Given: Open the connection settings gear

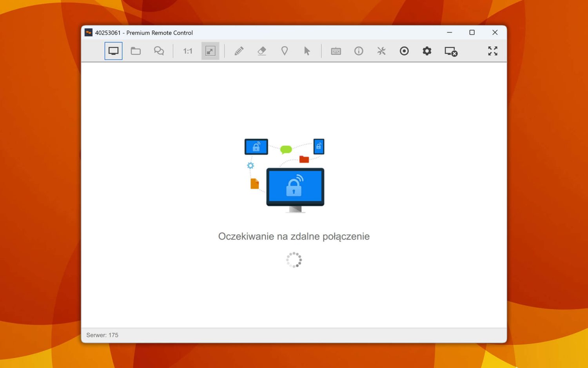Looking at the screenshot, I should pos(427,51).
